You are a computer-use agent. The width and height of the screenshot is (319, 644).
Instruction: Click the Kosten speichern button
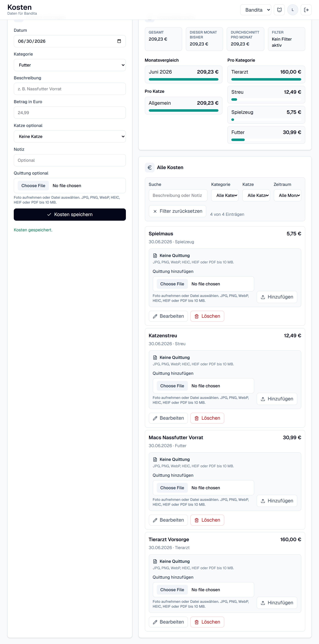point(70,215)
